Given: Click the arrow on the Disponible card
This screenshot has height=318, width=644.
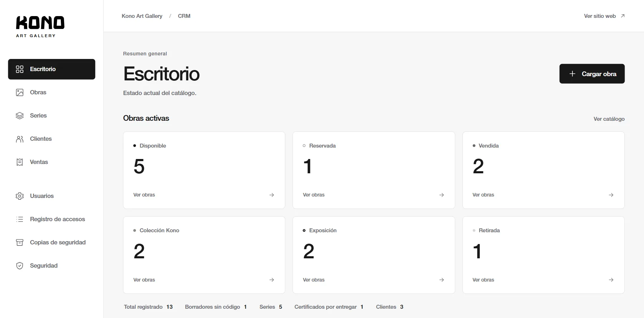Looking at the screenshot, I should 272,195.
